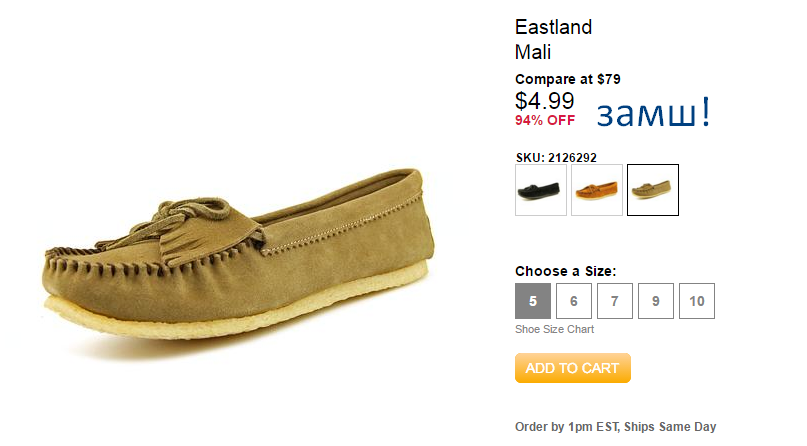
Task: Click the Mali product title
Action: click(533, 52)
